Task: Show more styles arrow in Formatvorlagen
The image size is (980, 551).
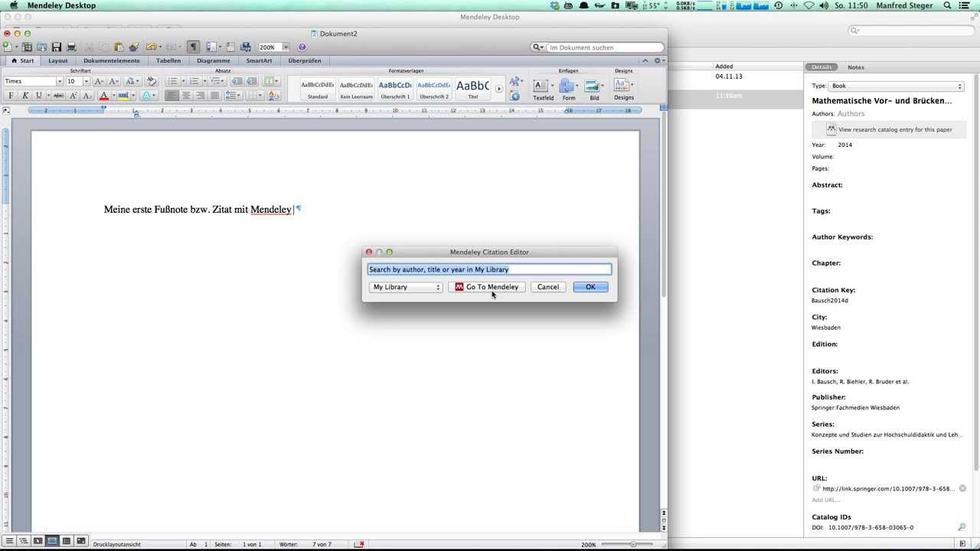Action: pyautogui.click(x=498, y=89)
